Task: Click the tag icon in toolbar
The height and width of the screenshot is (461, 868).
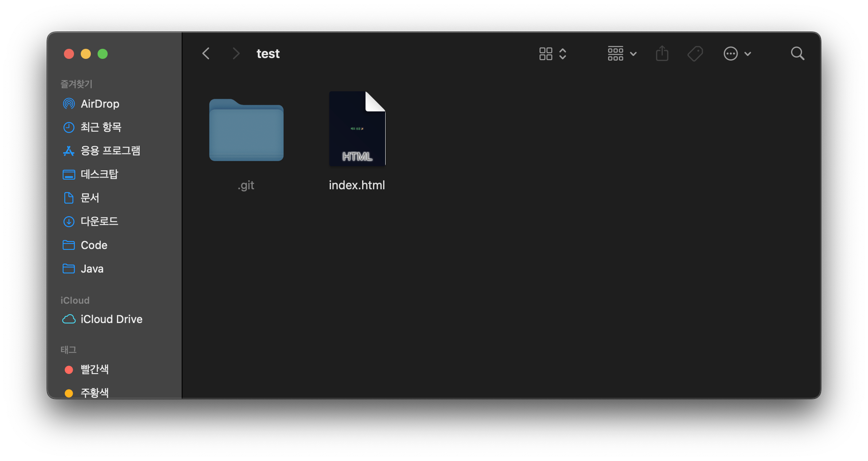Action: (695, 53)
